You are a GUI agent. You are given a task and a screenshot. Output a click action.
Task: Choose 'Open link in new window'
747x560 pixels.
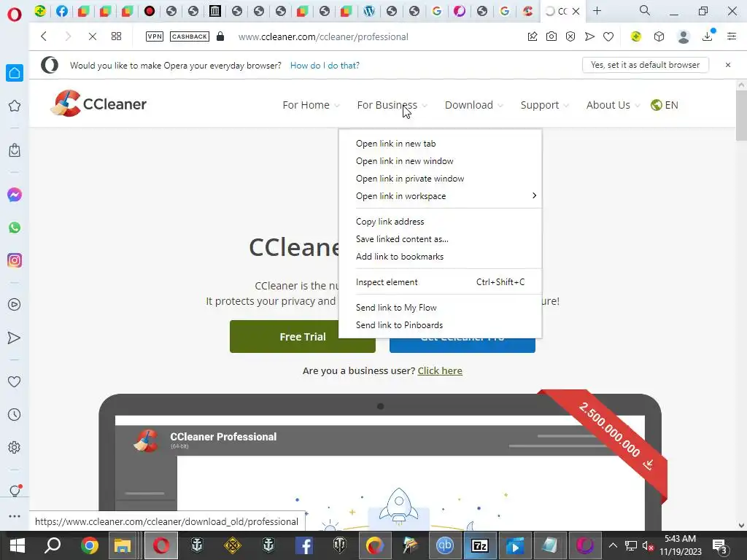[440, 161]
